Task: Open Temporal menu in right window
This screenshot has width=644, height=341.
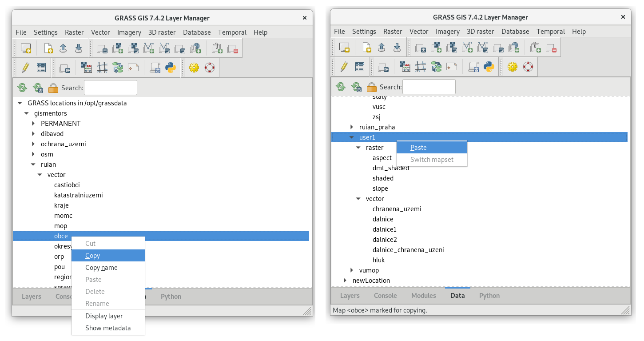Action: [551, 32]
